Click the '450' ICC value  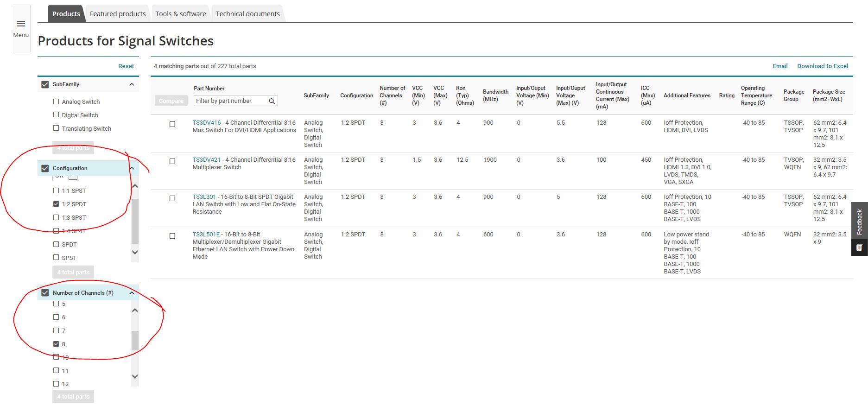646,160
